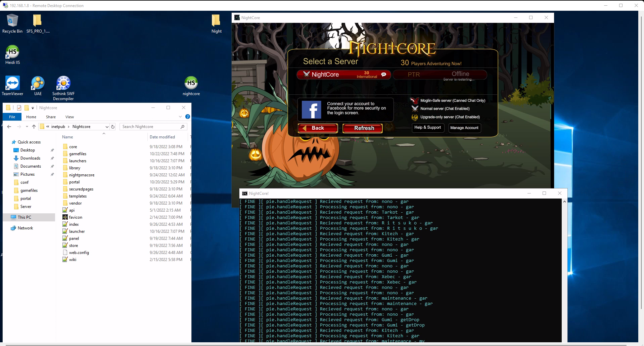Open the View ribbon tab

tap(70, 117)
